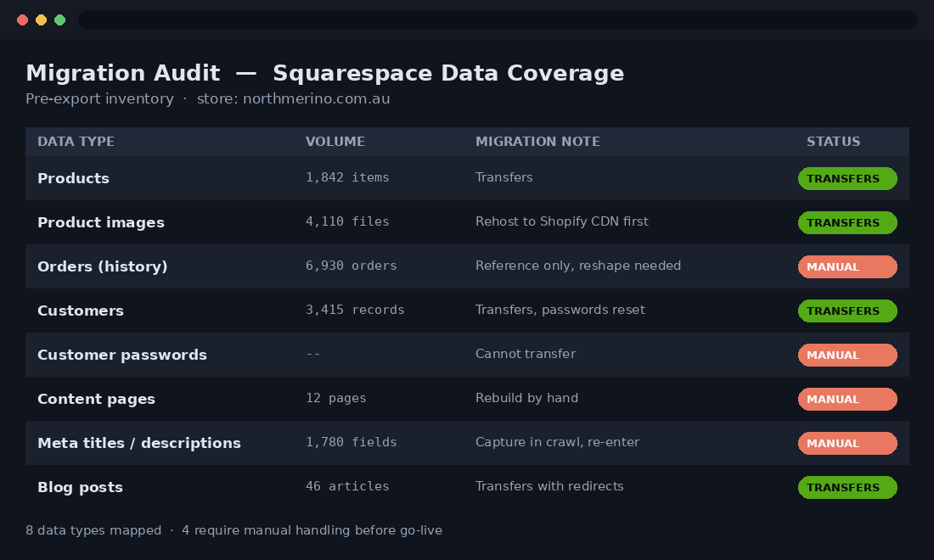Click the MANUAL badge for Orders (history)

(847, 266)
